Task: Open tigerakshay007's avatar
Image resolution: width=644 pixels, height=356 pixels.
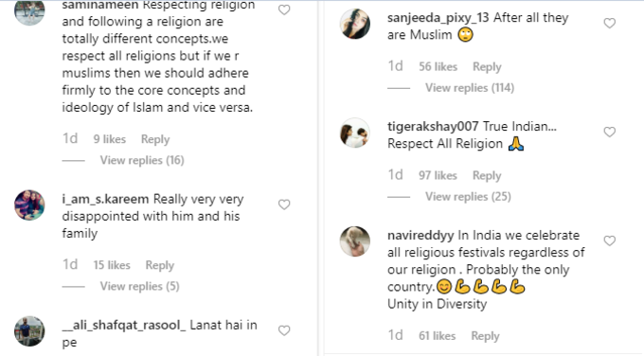Action: click(355, 133)
